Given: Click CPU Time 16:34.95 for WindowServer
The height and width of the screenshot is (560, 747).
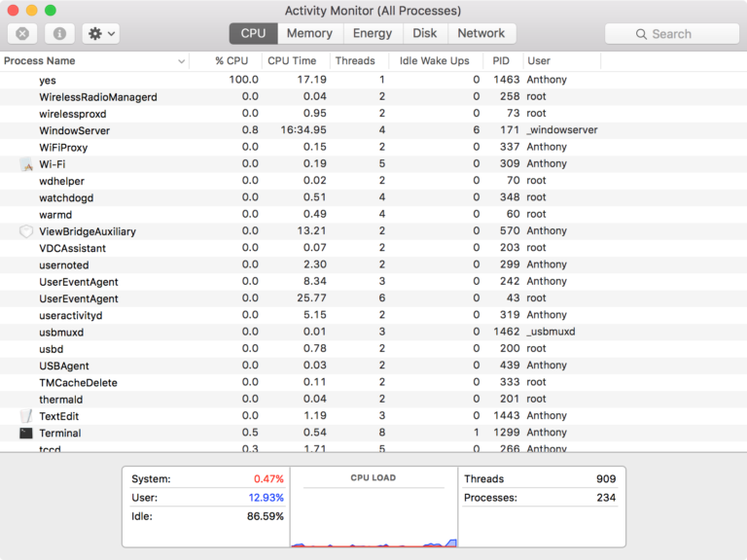Looking at the screenshot, I should click(x=303, y=130).
